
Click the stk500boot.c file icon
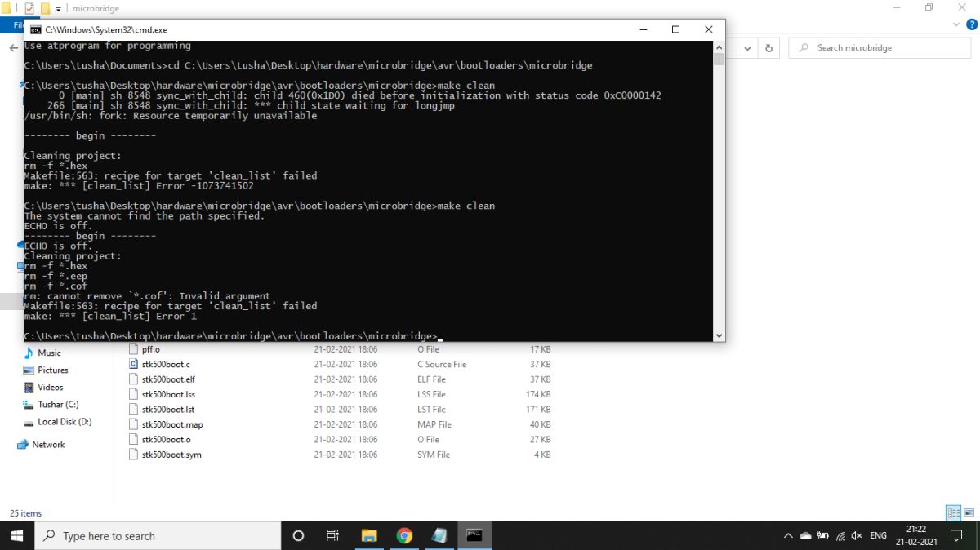tap(134, 364)
